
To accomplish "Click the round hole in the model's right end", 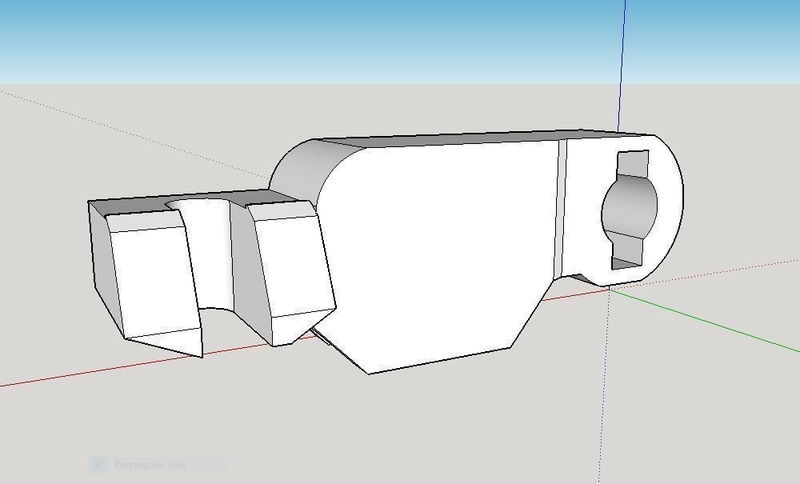I will (630, 206).
